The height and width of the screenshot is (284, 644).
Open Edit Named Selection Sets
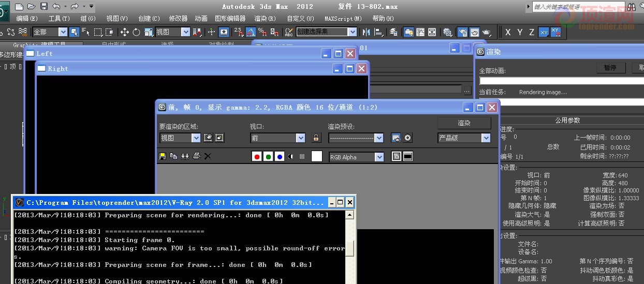tap(289, 32)
